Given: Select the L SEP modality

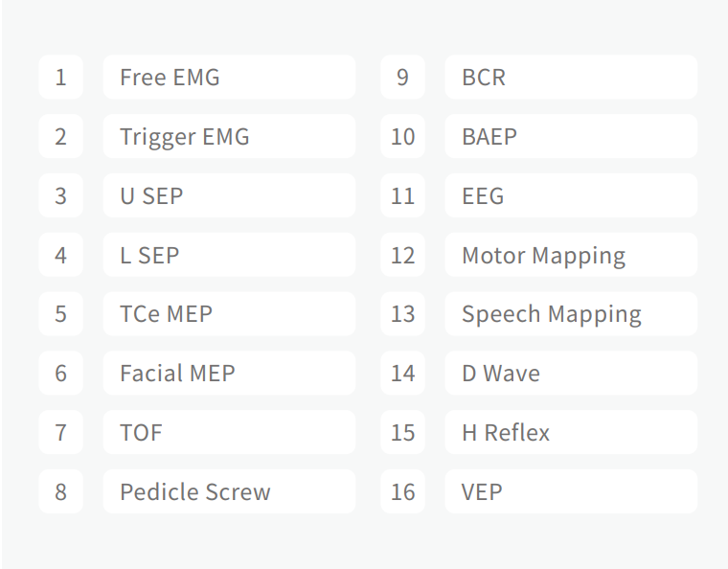Looking at the screenshot, I should click(228, 255).
